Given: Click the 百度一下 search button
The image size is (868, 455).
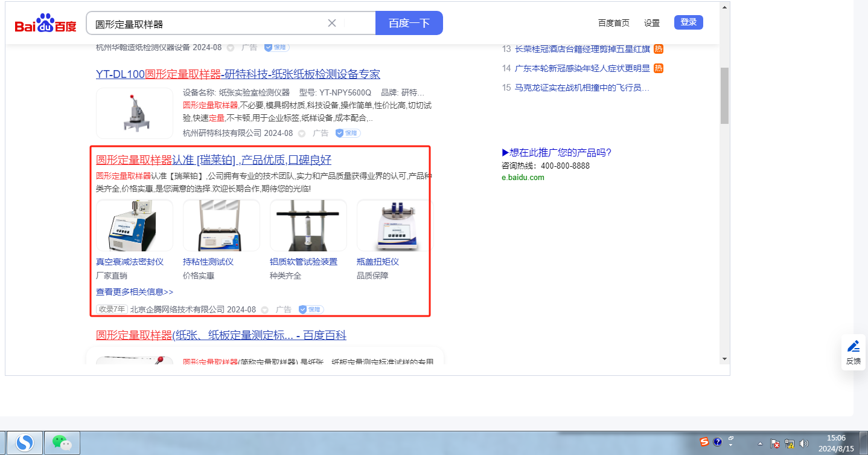Looking at the screenshot, I should coord(409,24).
